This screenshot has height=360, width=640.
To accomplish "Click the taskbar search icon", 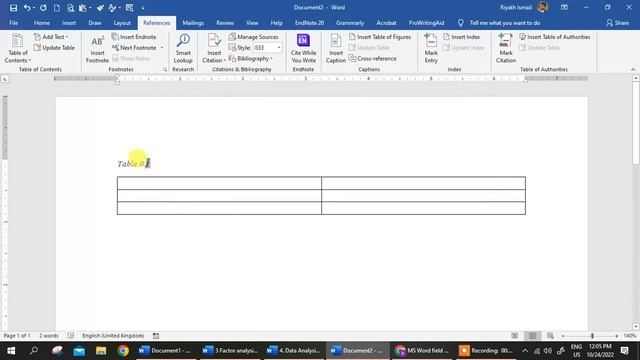I will click(x=34, y=351).
